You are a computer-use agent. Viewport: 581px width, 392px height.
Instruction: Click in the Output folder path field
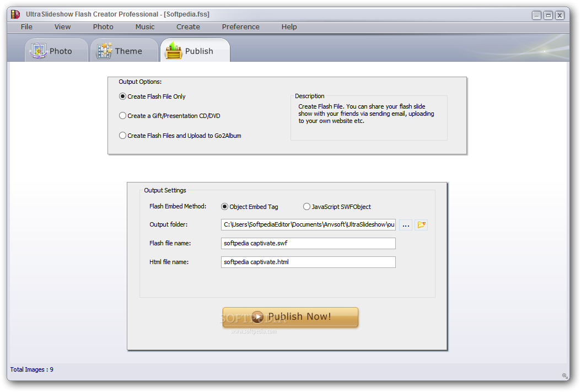[308, 224]
